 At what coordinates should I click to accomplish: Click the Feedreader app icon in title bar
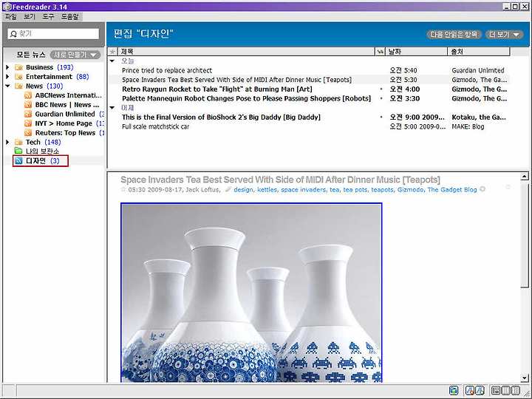tap(7, 7)
